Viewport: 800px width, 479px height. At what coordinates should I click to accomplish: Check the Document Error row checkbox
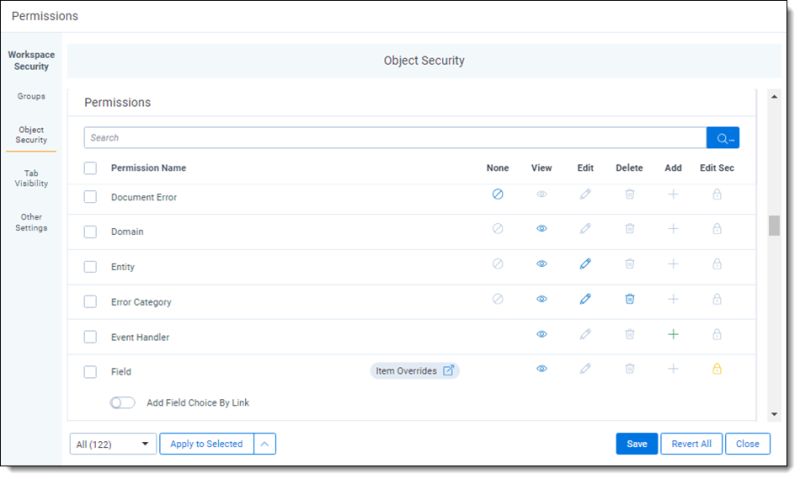(x=90, y=197)
